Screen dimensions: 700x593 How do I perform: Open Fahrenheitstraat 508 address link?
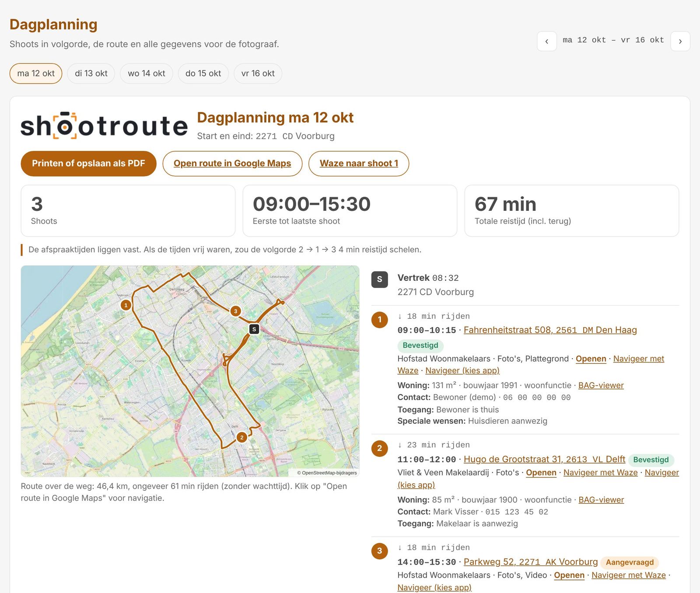coord(550,330)
